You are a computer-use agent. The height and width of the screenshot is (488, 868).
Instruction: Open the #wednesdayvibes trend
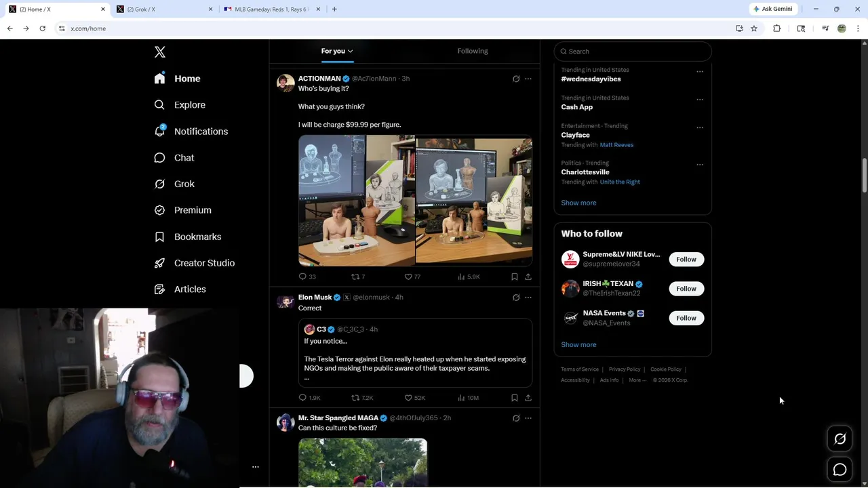(x=591, y=79)
